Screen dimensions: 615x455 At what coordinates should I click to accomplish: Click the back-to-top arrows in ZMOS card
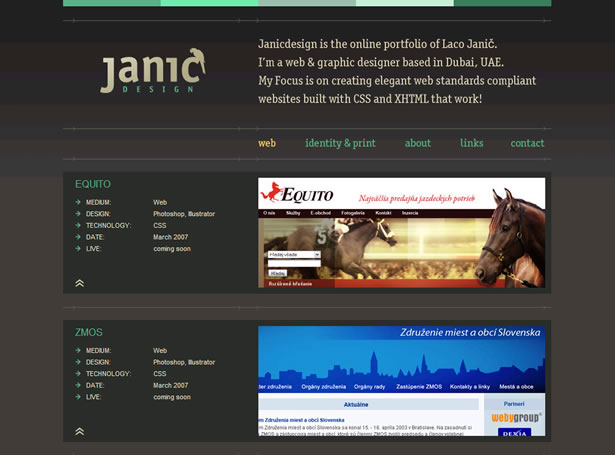(80, 431)
